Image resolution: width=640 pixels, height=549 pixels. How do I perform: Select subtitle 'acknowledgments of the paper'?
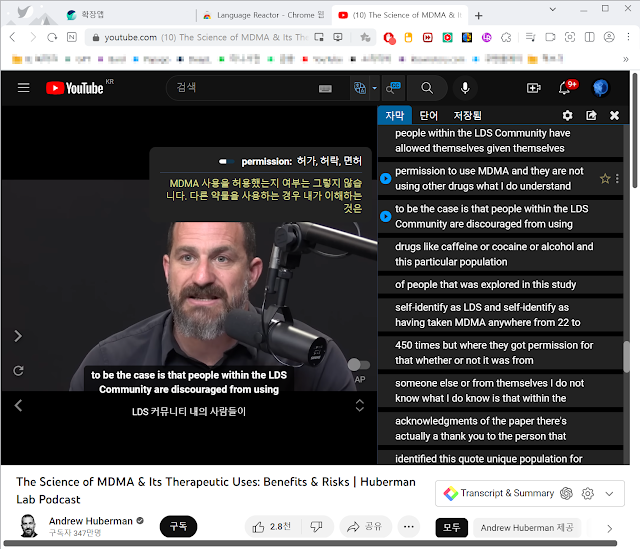500,429
